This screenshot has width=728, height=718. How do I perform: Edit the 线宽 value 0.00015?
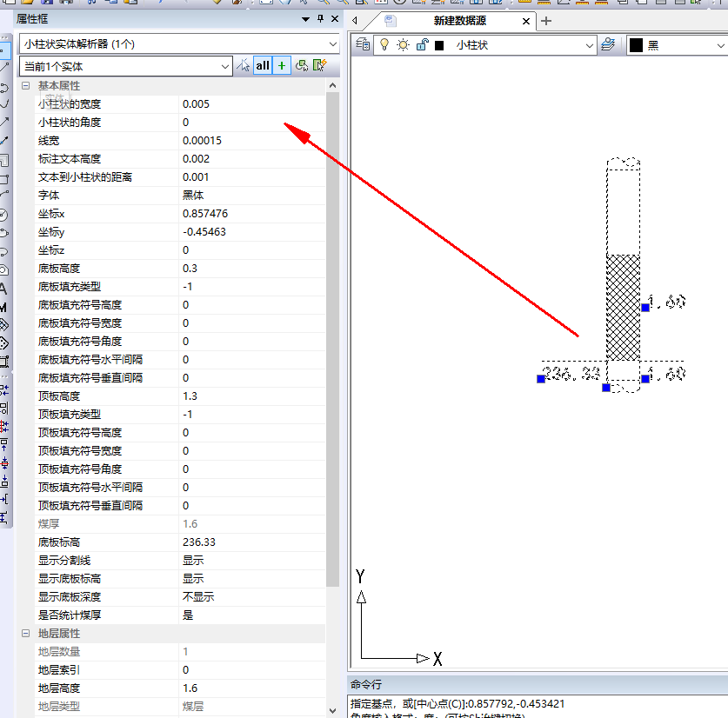click(252, 141)
